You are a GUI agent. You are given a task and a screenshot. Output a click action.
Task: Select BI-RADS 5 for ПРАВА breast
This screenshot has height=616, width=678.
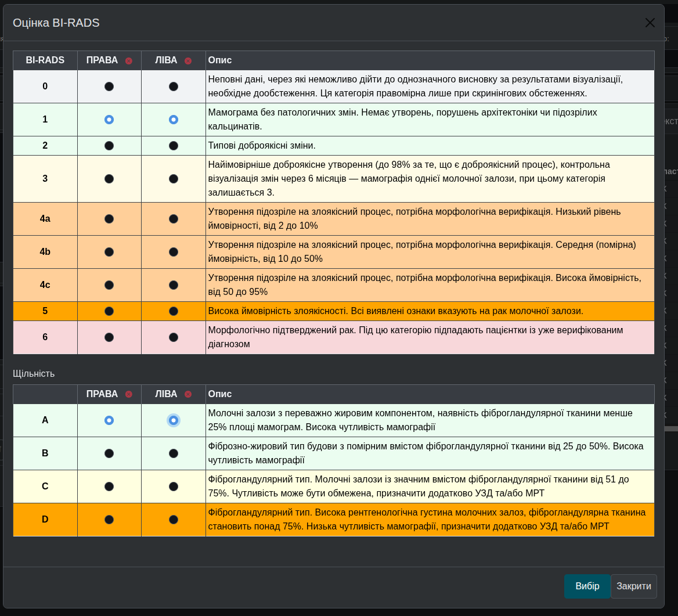coord(109,311)
